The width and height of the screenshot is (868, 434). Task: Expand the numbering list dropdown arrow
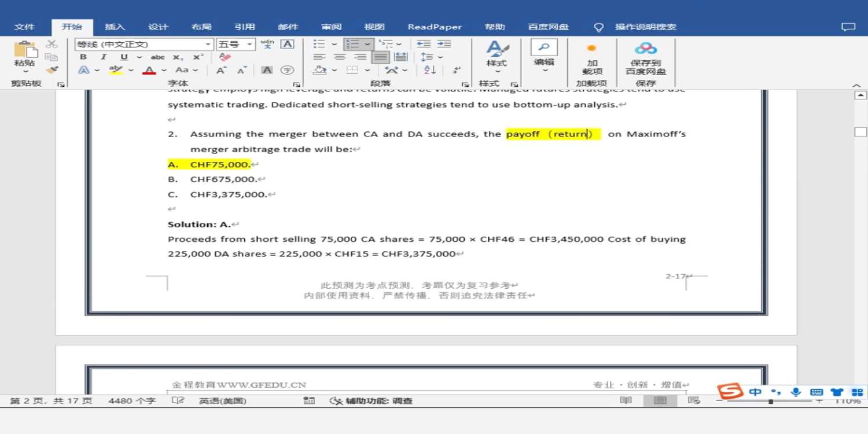tap(367, 44)
